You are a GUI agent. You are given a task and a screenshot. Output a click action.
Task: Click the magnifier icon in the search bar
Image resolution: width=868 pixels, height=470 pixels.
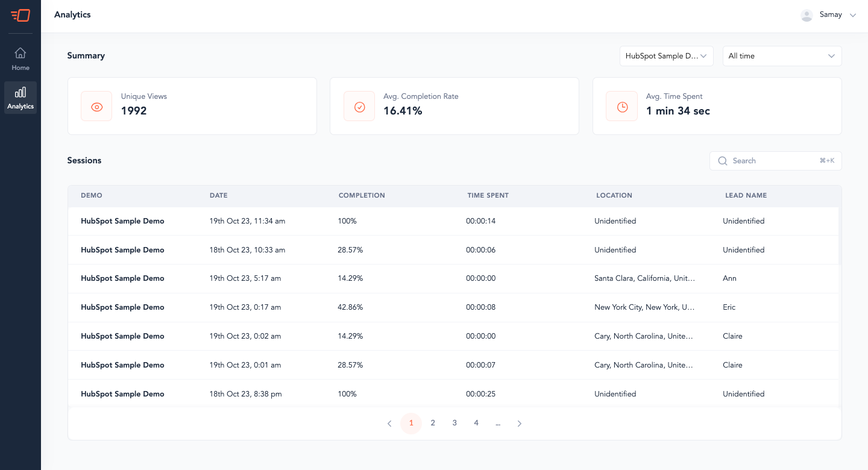coord(723,160)
